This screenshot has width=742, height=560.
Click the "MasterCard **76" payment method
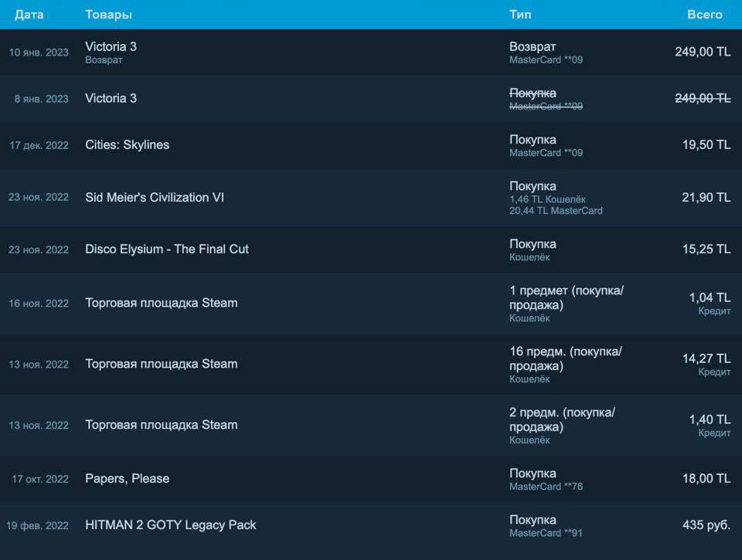pos(546,487)
